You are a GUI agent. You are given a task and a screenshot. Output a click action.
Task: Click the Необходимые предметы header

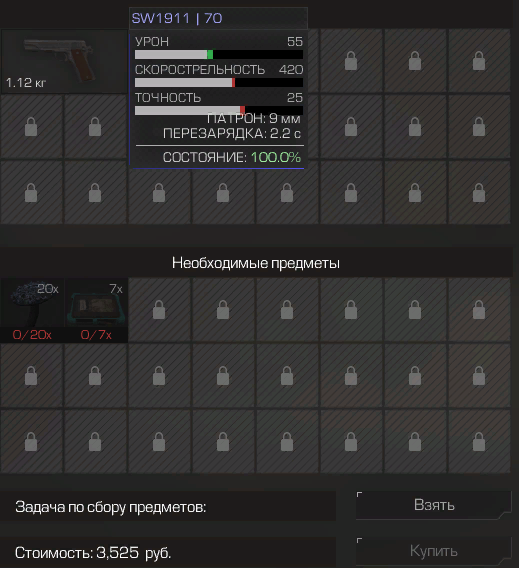(256, 263)
